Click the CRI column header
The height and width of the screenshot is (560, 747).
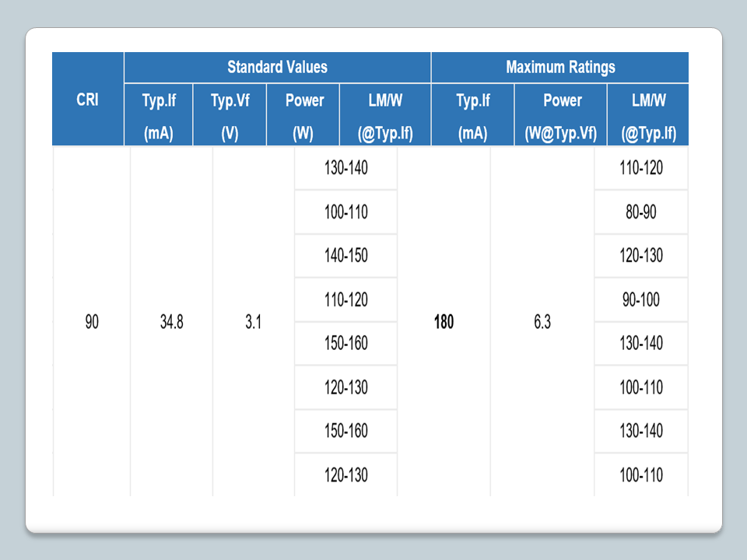pos(87,100)
